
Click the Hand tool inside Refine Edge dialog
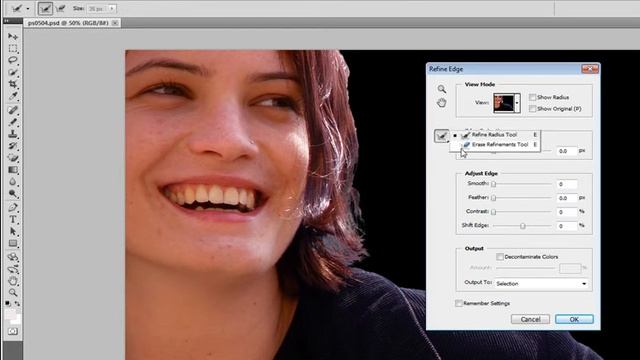click(x=442, y=102)
